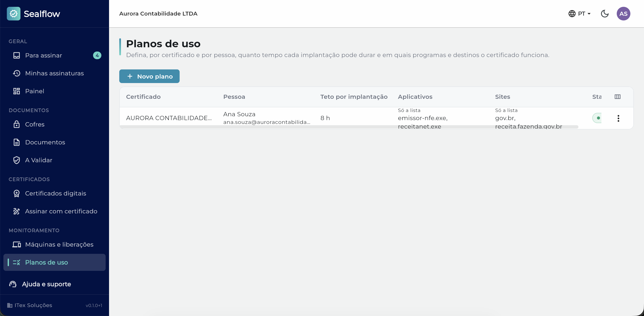644x316 pixels.
Task: Open Assinar com certificado pen icon
Action: point(16,211)
